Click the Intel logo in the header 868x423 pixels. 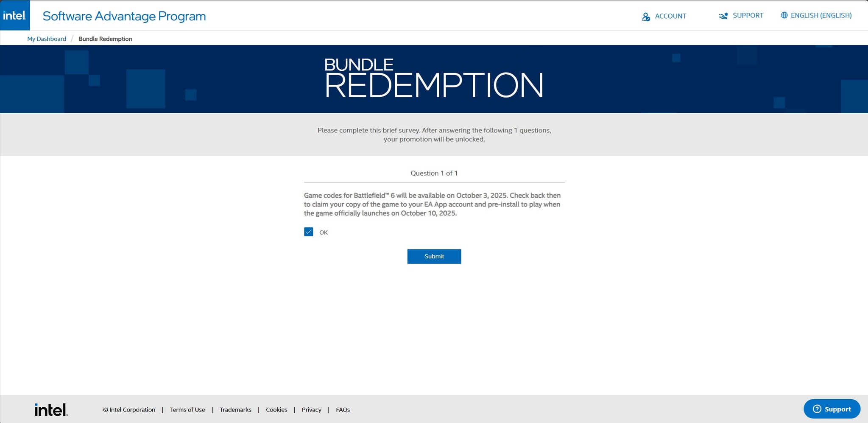pos(15,15)
